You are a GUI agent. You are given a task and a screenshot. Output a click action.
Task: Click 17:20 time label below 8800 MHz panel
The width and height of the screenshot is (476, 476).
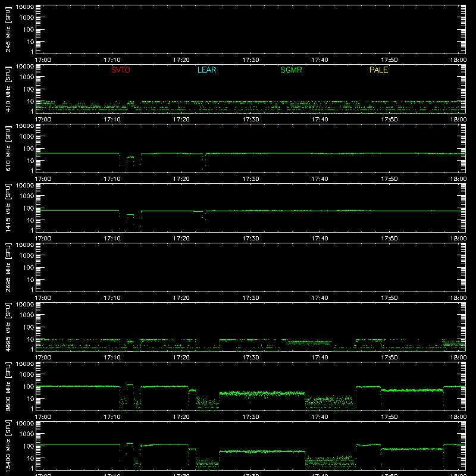(x=181, y=417)
